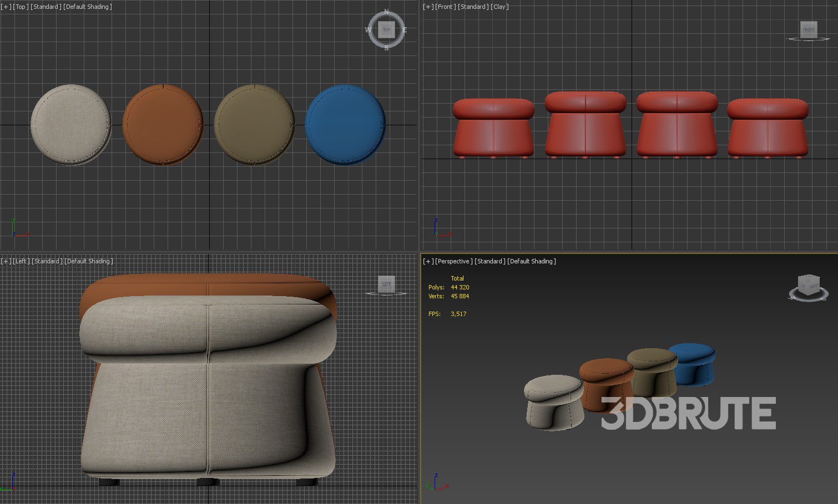Click [+] in the Perspective viewport
838x504 pixels.
(x=428, y=261)
